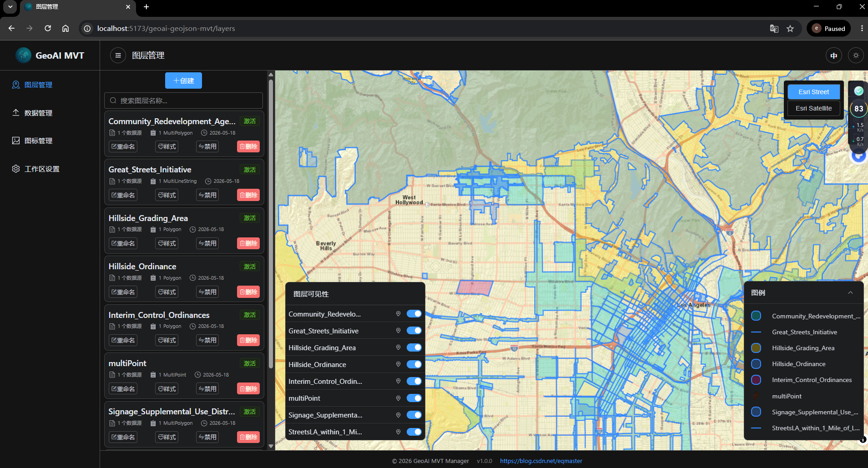Image resolution: width=868 pixels, height=468 pixels.
Task: Select the 图层管理 browser tab
Action: point(77,7)
